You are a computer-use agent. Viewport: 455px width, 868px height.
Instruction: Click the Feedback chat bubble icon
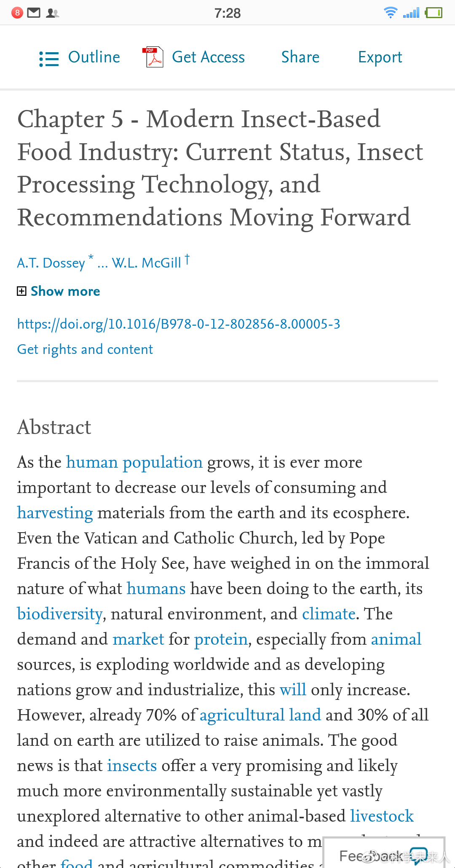[418, 855]
